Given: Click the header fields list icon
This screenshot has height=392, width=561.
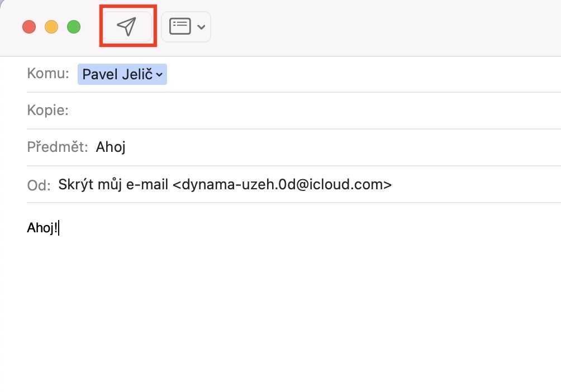Looking at the screenshot, I should [180, 26].
